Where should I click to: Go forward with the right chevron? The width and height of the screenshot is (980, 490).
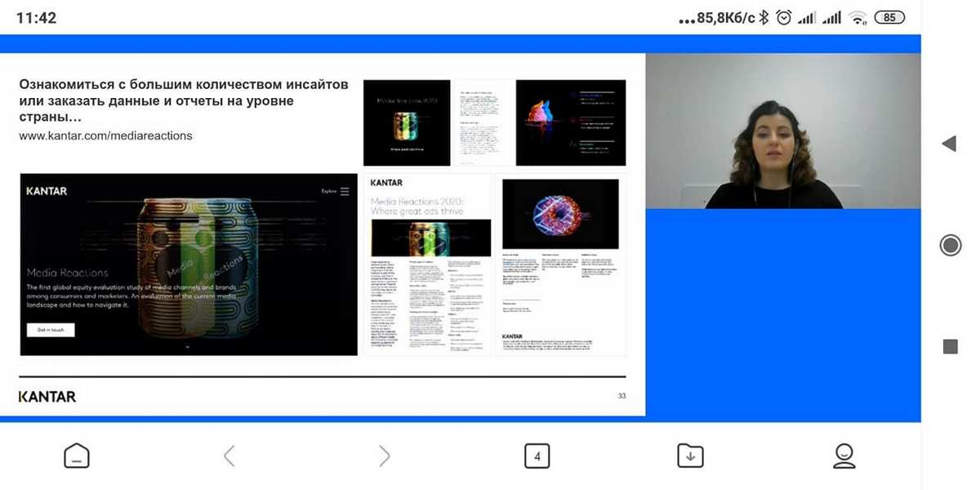point(384,456)
